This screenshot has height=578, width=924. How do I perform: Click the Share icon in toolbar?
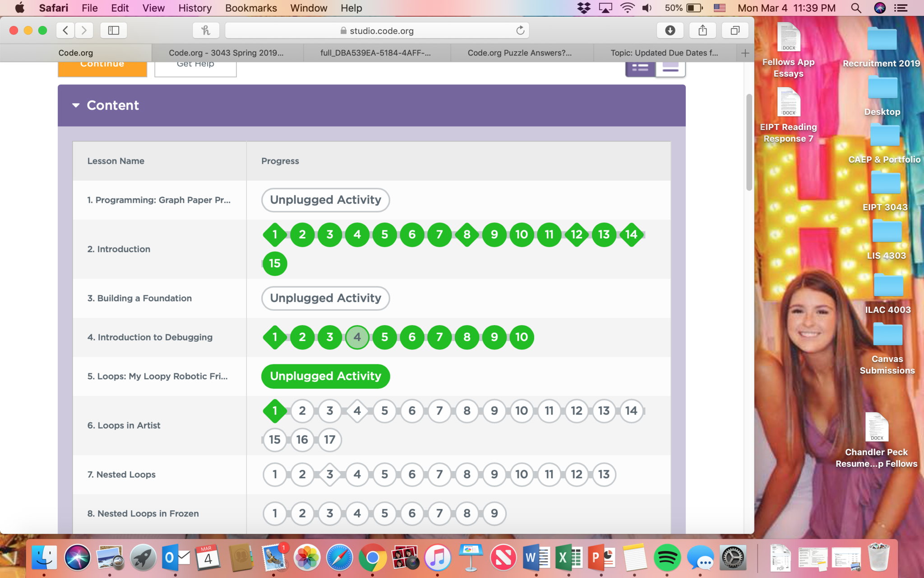[702, 30]
